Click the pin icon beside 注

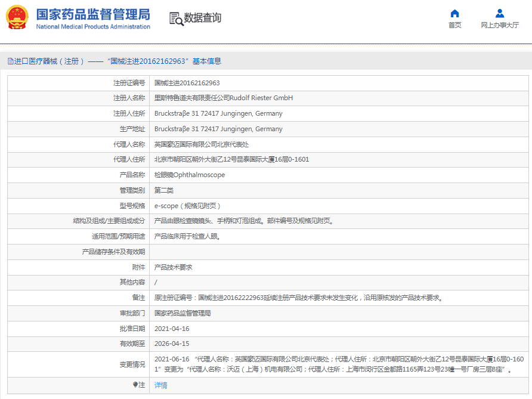tap(135, 385)
